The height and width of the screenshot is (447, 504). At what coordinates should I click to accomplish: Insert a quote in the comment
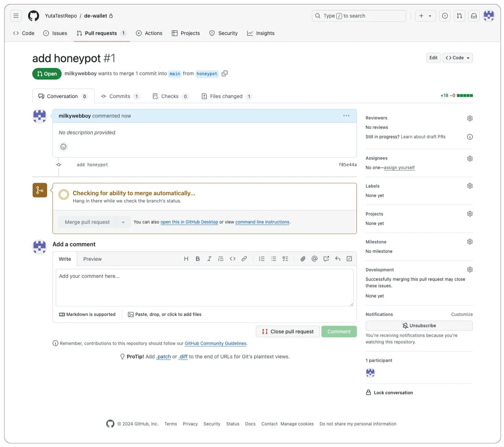click(x=221, y=259)
